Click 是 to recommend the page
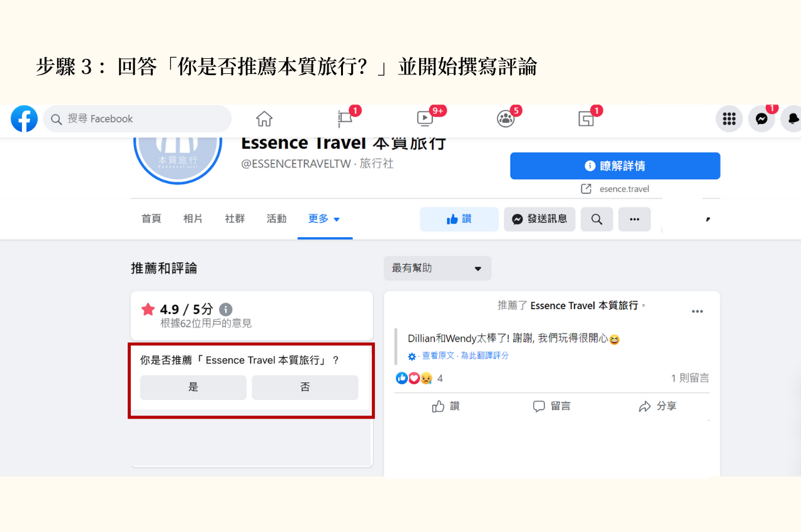 [193, 387]
